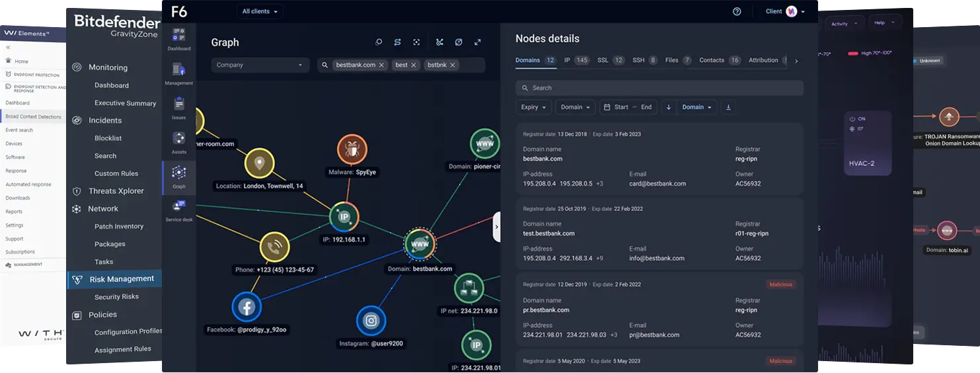Remove the bestbank.com search tag
Screen dimensions: 980x373
tap(381, 65)
